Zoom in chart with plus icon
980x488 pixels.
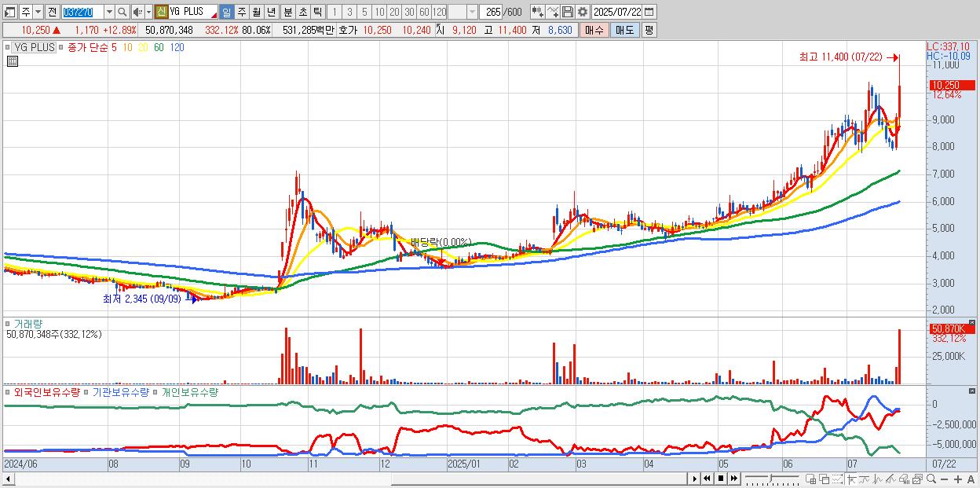coord(958,479)
